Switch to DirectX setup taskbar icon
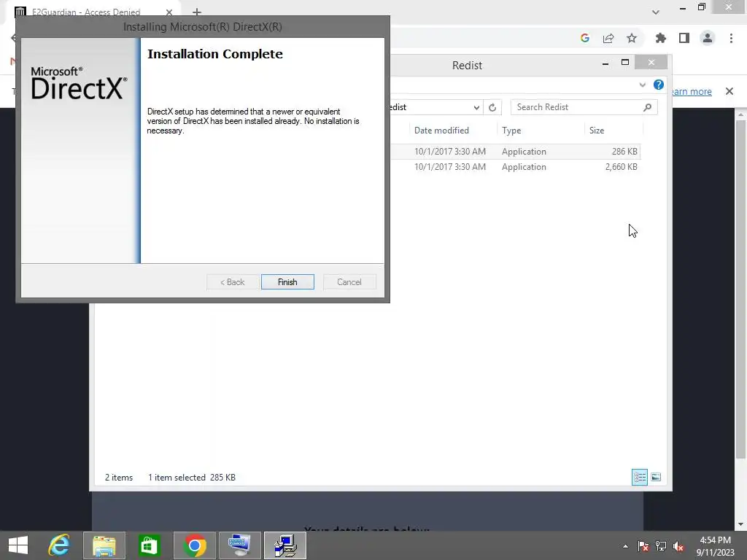This screenshot has width=747, height=560. (285, 545)
